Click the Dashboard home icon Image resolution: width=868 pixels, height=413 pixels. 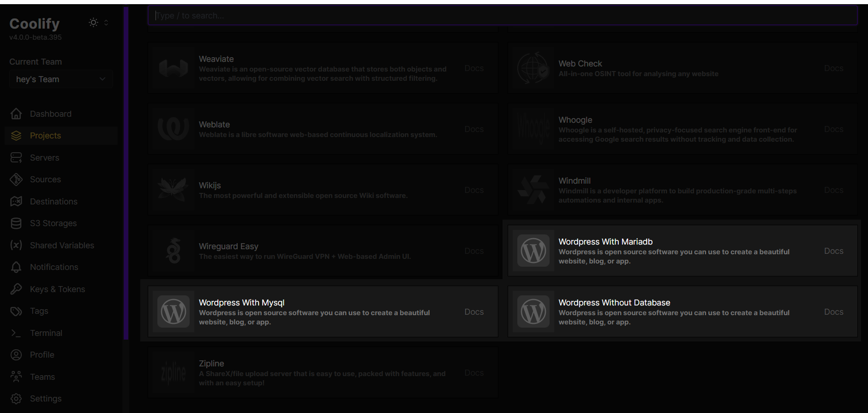click(16, 114)
